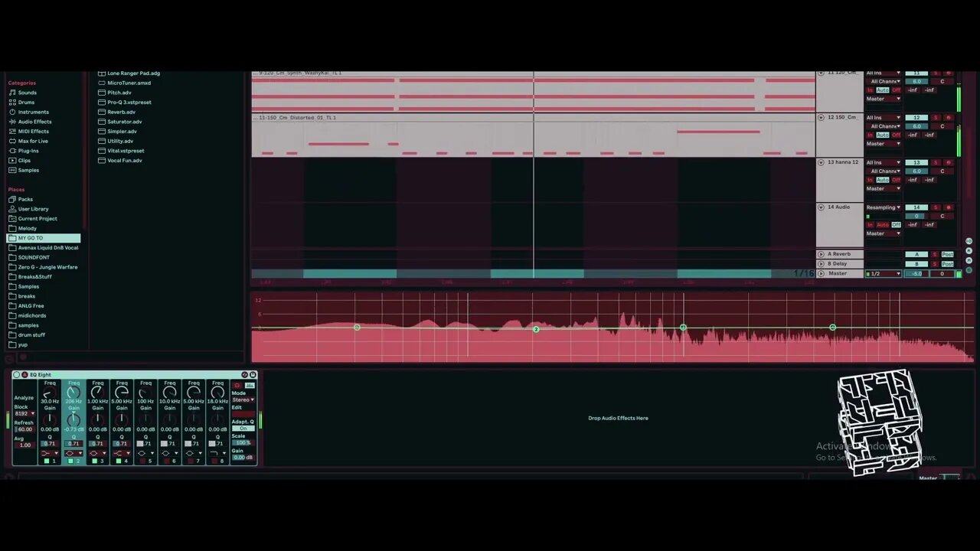
Task: Toggle track 13 activator button
Action: point(916,162)
